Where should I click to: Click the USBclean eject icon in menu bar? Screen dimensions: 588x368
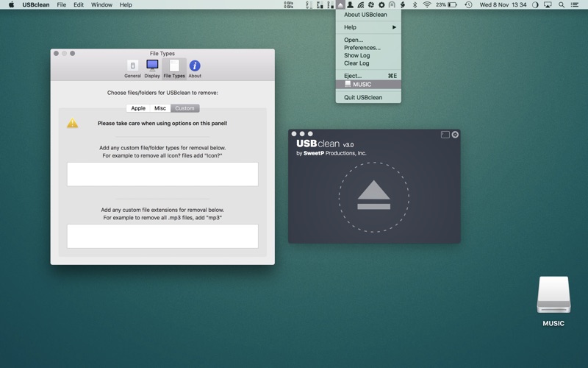(x=340, y=5)
